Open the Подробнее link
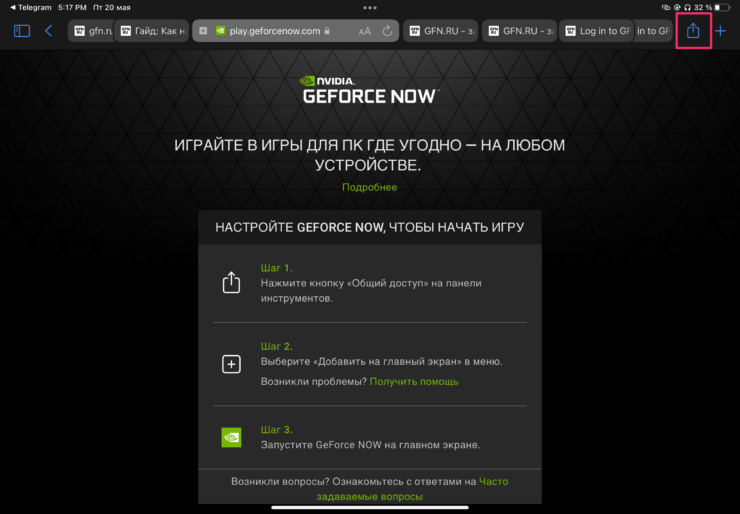The height and width of the screenshot is (514, 740). tap(370, 187)
